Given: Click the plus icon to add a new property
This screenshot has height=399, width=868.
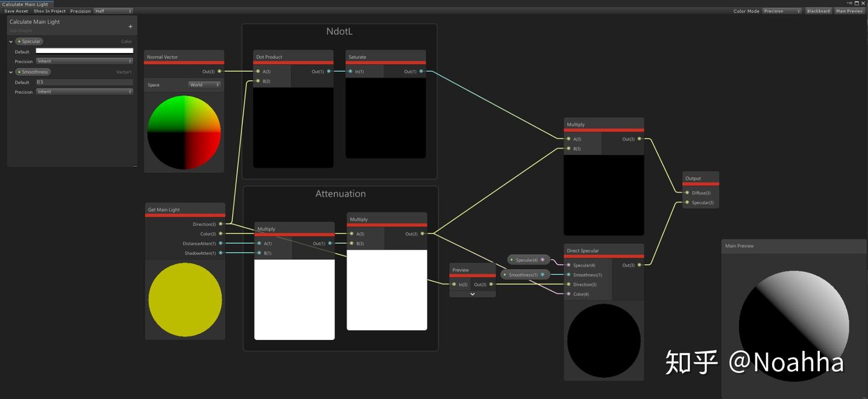Looking at the screenshot, I should tap(130, 26).
